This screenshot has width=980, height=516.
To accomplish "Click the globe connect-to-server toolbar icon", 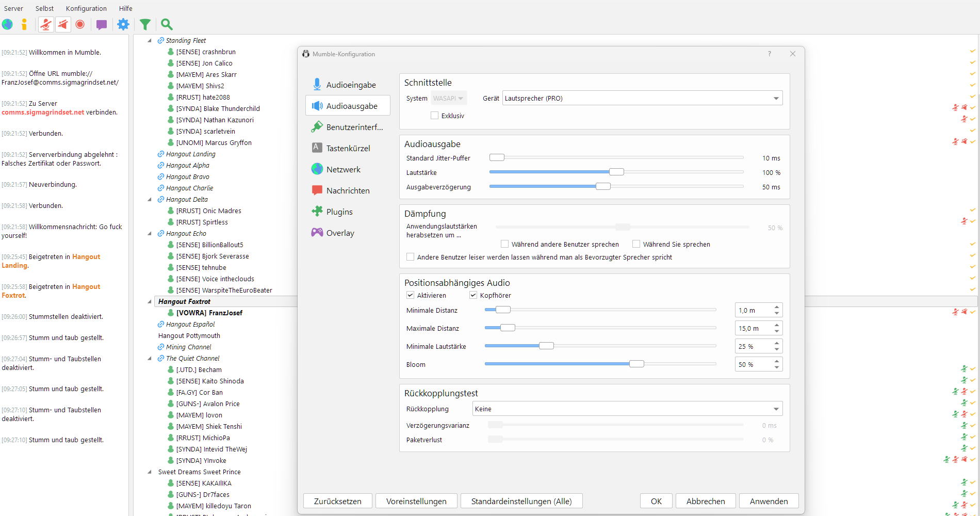I will (x=8, y=24).
